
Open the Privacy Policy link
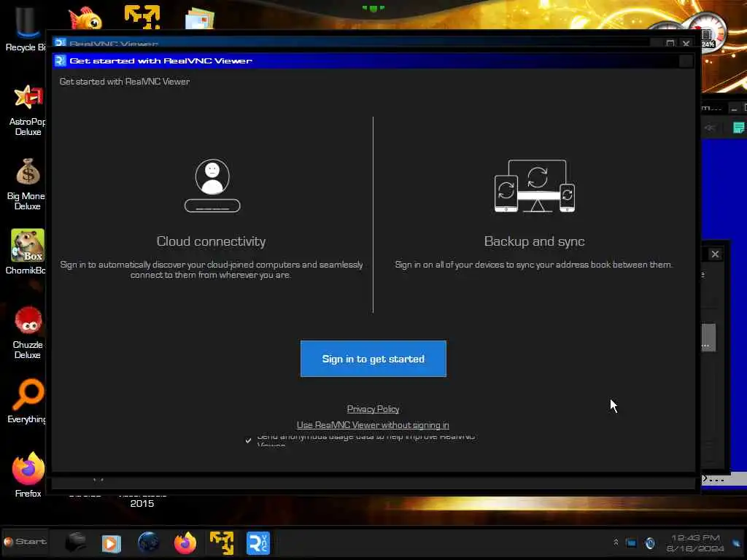373,409
